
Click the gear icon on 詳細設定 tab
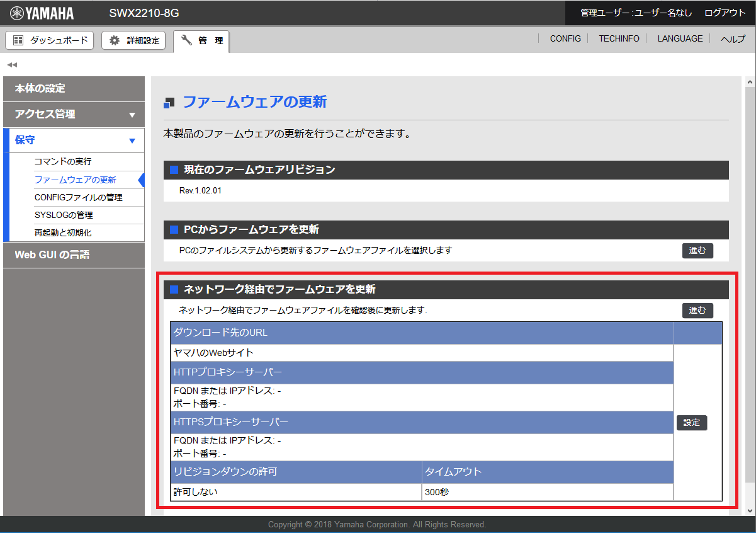coord(114,40)
